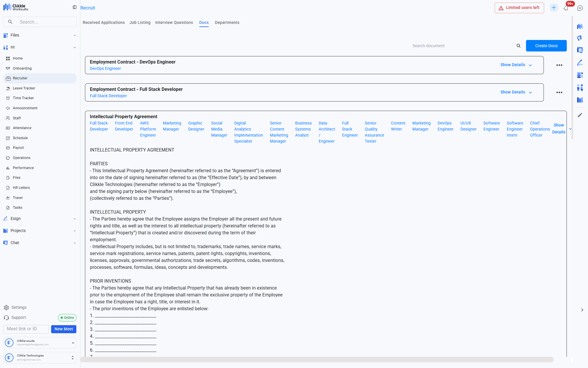Switch to the Job Listing tab

[140, 22]
